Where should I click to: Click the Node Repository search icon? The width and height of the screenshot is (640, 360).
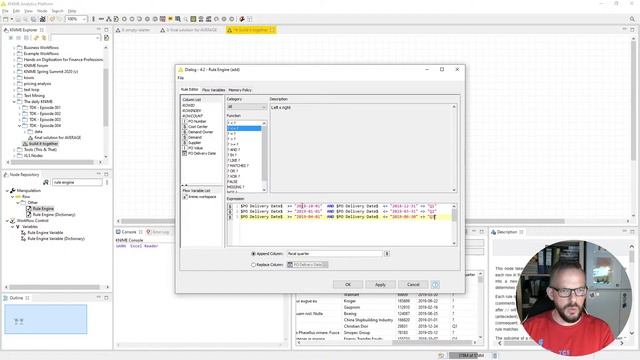pos(46,182)
